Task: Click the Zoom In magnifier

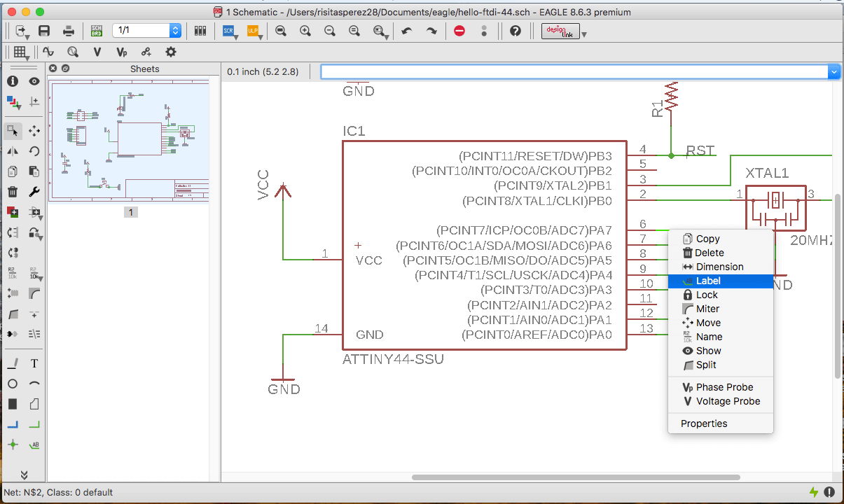Action: pyautogui.click(x=305, y=31)
